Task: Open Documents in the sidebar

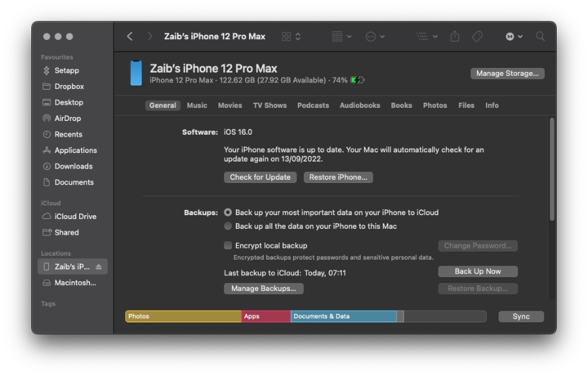Action: [x=74, y=182]
